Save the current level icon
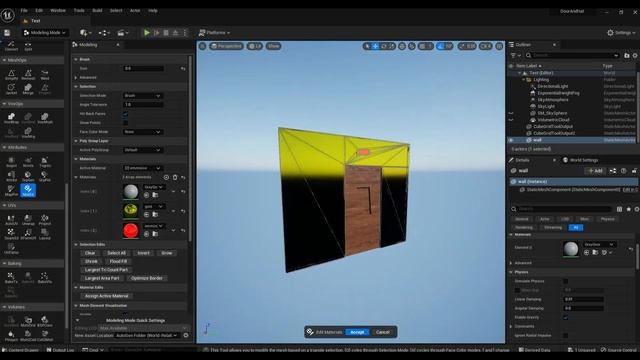Viewport: 640px width, 360px height. pyautogui.click(x=7, y=33)
